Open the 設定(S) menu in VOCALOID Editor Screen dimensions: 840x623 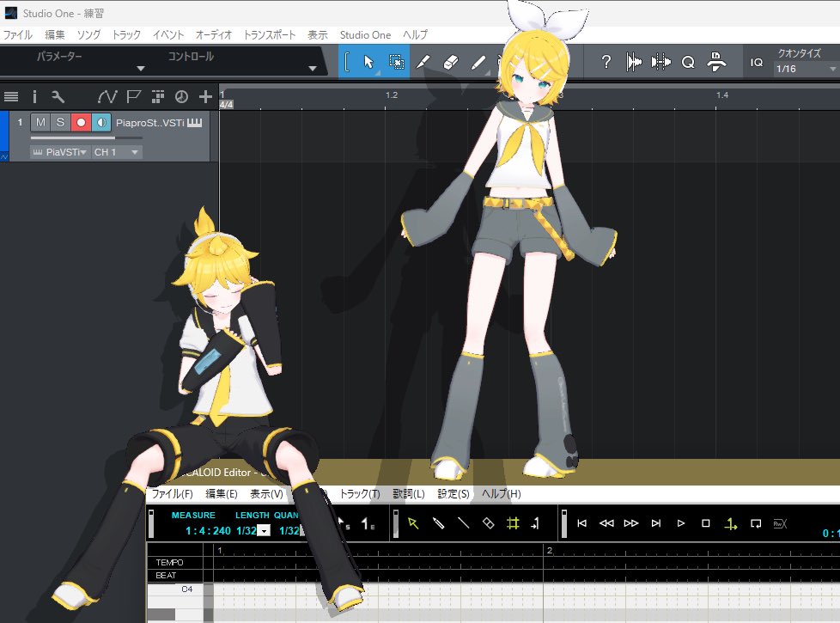pyautogui.click(x=453, y=494)
